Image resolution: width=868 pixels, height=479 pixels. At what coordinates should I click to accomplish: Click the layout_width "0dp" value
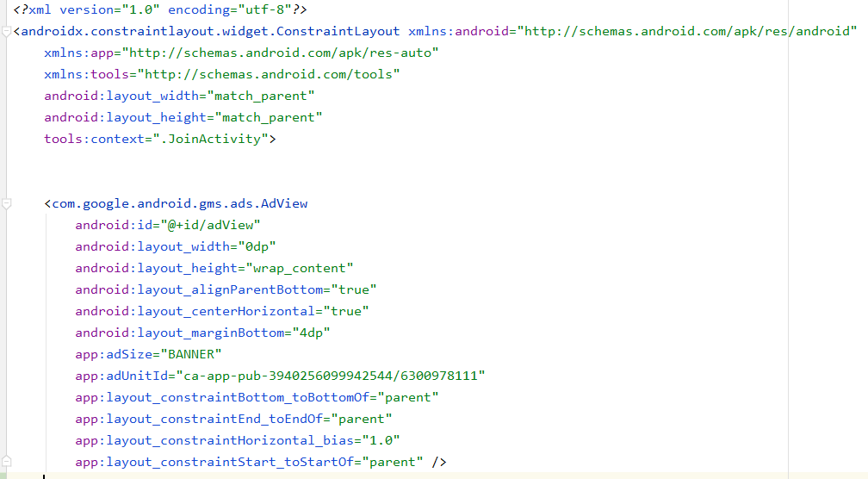point(257,247)
